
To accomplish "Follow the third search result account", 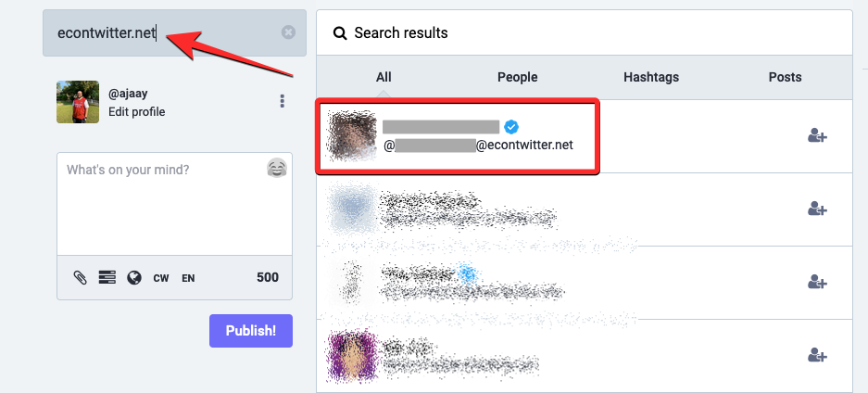I will [x=817, y=282].
